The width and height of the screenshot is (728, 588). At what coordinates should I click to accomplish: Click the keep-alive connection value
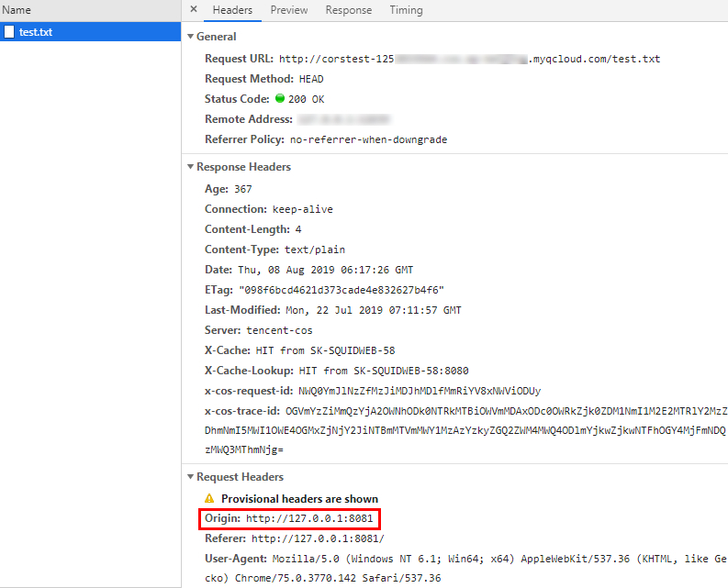click(x=303, y=209)
